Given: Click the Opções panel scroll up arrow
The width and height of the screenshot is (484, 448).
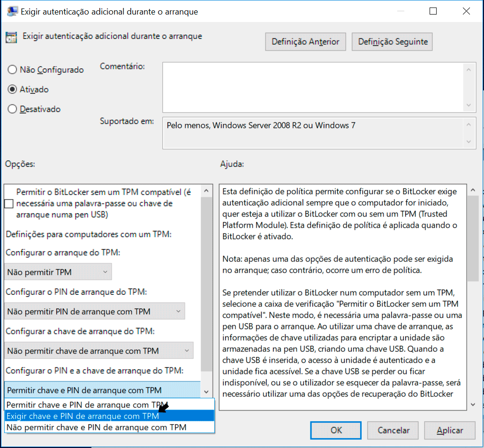Looking at the screenshot, I should (206, 191).
